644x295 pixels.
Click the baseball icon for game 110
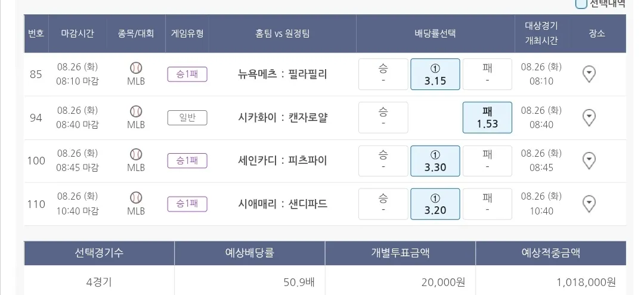pos(136,197)
